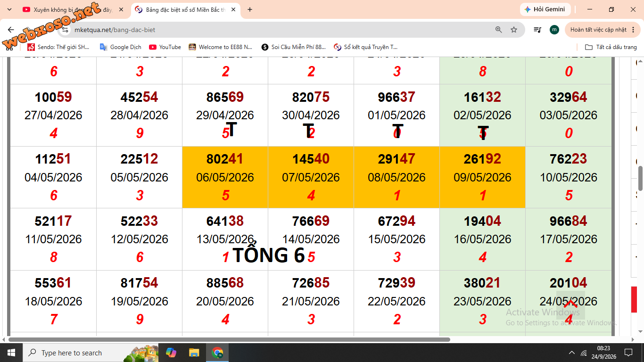Open the tab search dropdown arrow

tap(9, 9)
